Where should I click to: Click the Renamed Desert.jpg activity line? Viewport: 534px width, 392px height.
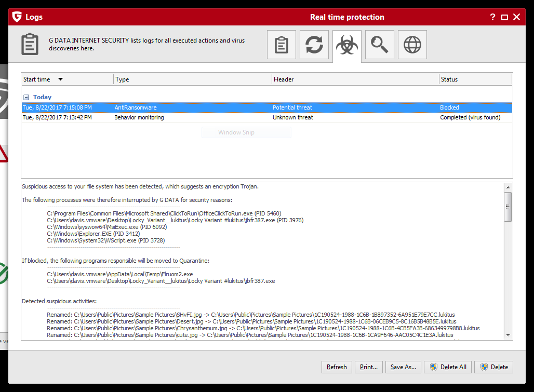coord(251,321)
